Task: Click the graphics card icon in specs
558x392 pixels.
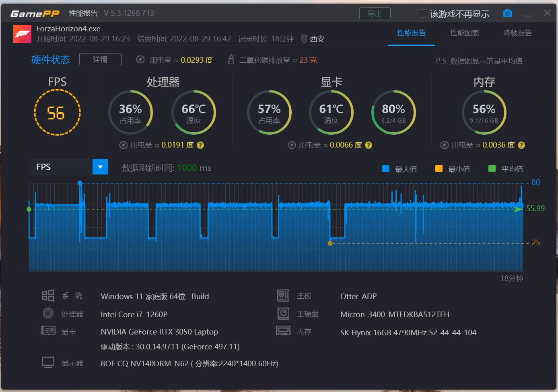Action: (48, 331)
